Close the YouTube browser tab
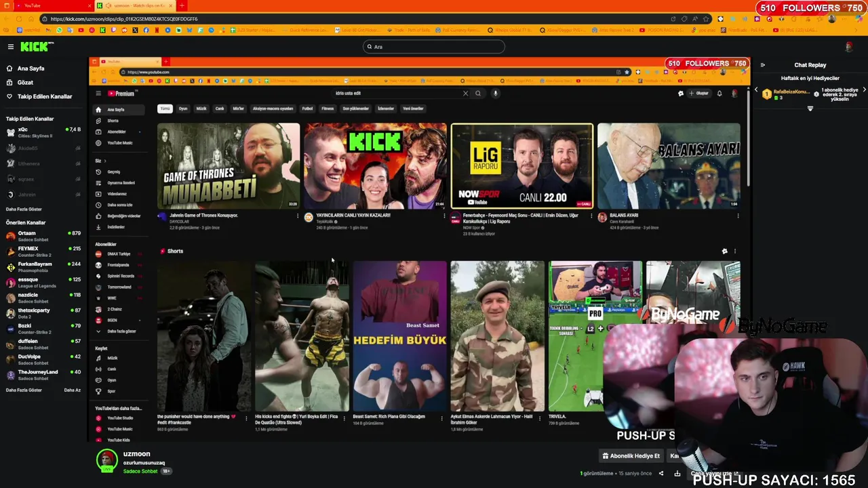868x488 pixels. pyautogui.click(x=90, y=5)
